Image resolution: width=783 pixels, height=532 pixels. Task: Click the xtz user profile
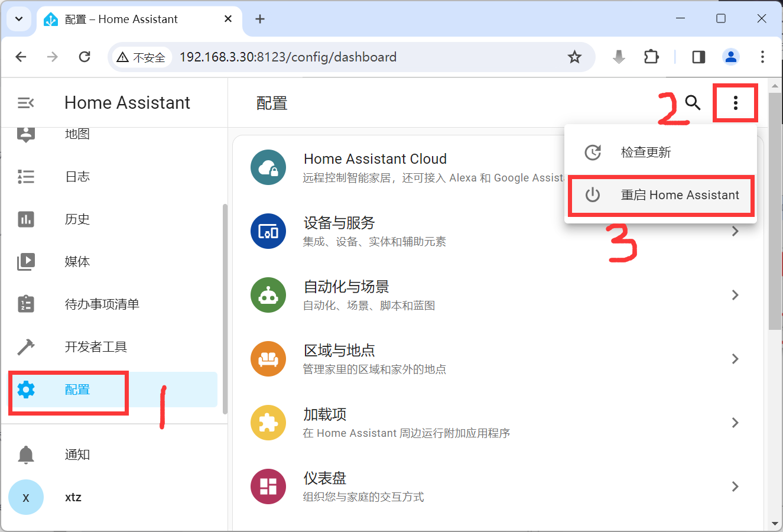73,497
